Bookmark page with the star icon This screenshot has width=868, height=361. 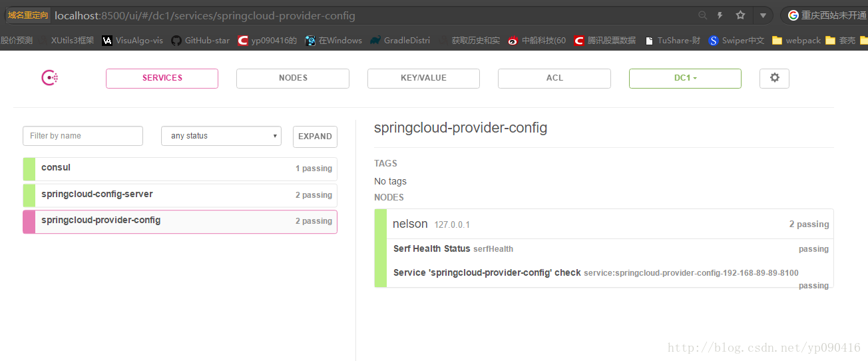point(740,15)
